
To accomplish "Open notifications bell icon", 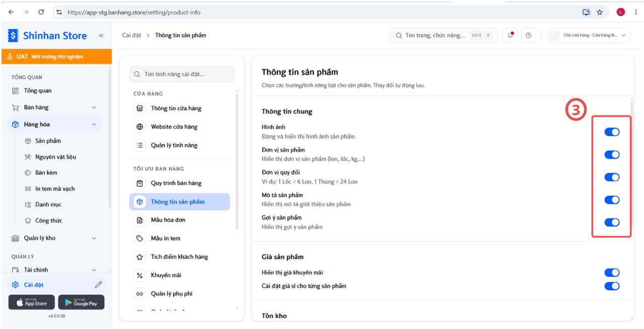I will click(510, 35).
